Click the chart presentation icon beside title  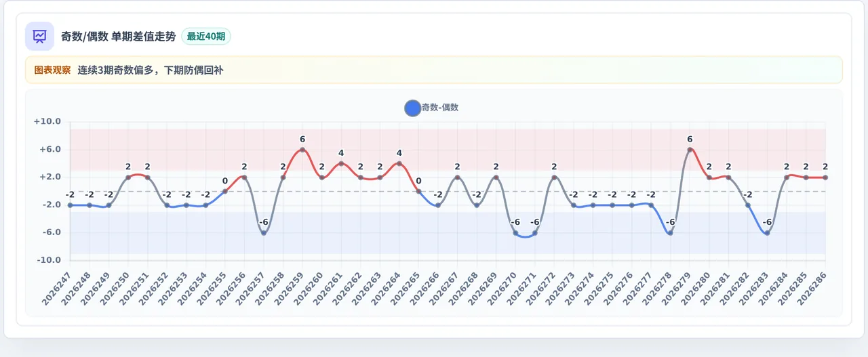pos(39,36)
